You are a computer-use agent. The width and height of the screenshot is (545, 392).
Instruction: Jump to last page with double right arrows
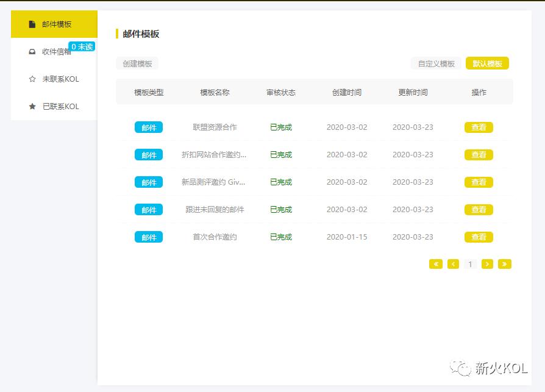click(505, 264)
